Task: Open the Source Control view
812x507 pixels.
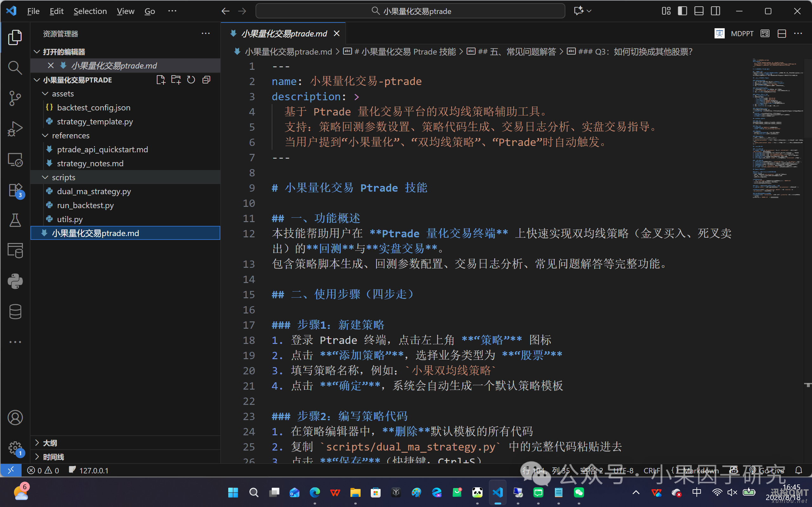Action: [15, 98]
